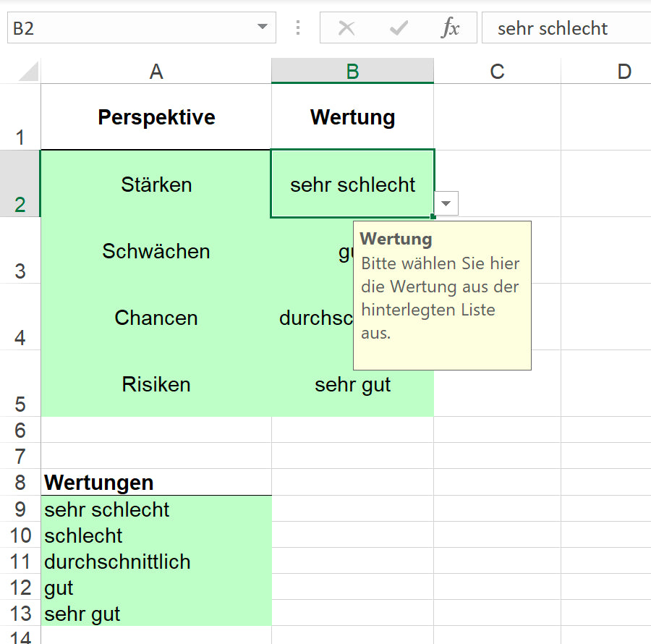Select column header B
This screenshot has width=651, height=644.
pyautogui.click(x=352, y=71)
